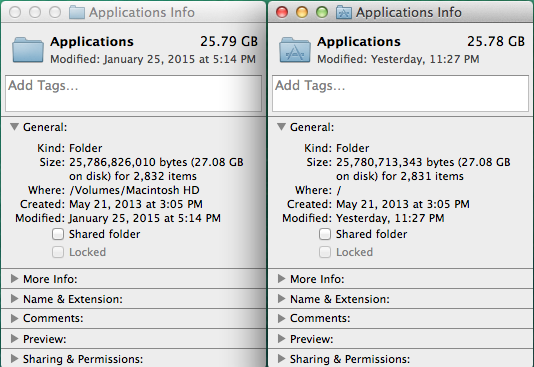Screen dimensions: 534x367
Task: Click the 25,780,713,343 bytes size value
Action: coord(396,162)
